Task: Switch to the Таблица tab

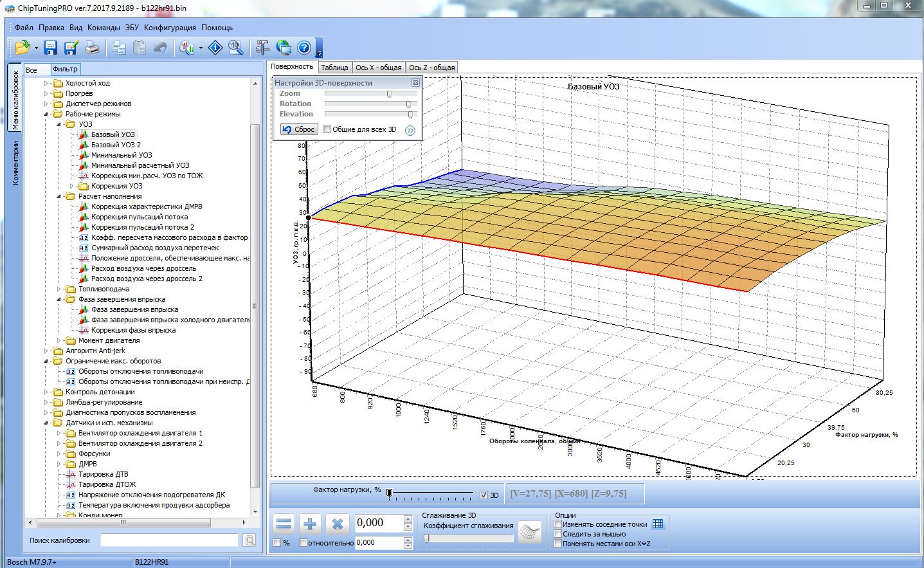Action: pyautogui.click(x=334, y=68)
